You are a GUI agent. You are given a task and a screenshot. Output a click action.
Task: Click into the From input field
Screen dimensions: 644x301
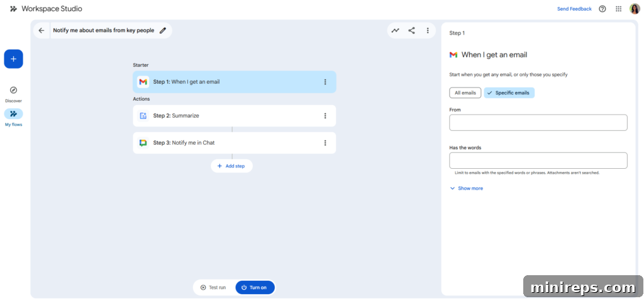(538, 123)
